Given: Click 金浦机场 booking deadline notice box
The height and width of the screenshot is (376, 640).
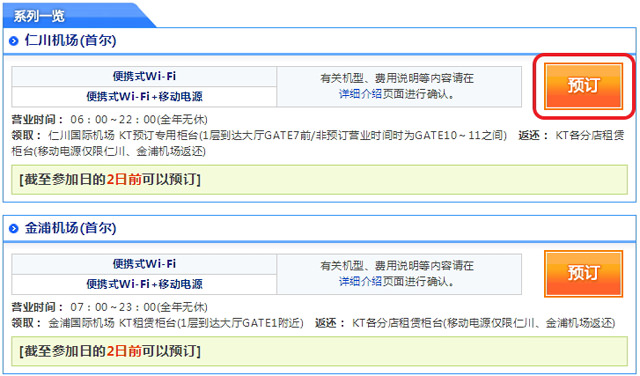Looking at the screenshot, I should pos(319,351).
